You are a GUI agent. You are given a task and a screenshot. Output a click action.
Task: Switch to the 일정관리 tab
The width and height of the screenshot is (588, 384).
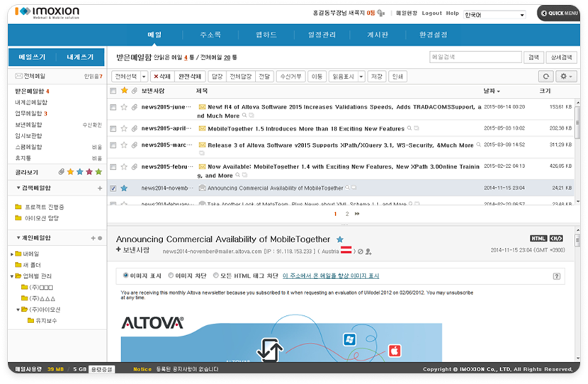click(x=322, y=35)
